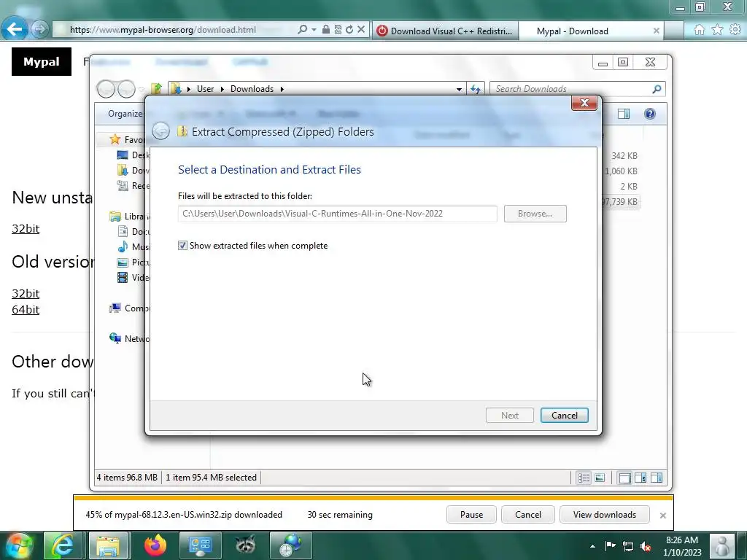Click the Action Center flag tray icon

[x=611, y=546]
